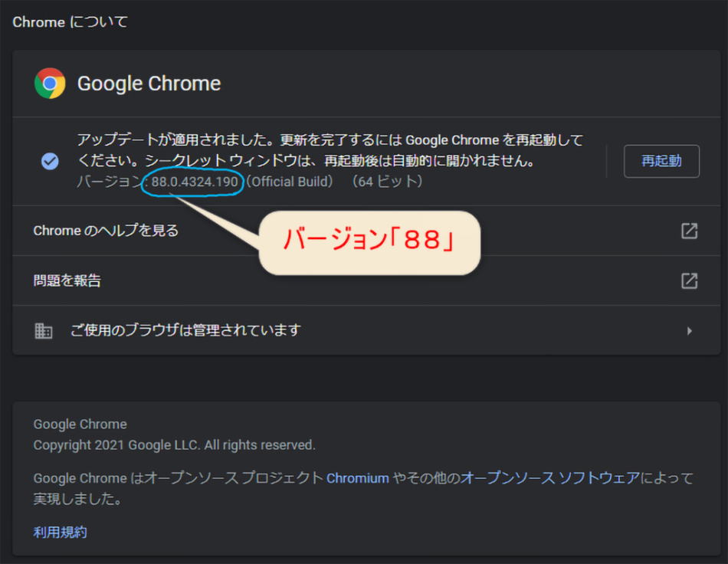Click external-link icon beside 問題を報告
Image resolution: width=728 pixels, height=564 pixels.
point(689,280)
